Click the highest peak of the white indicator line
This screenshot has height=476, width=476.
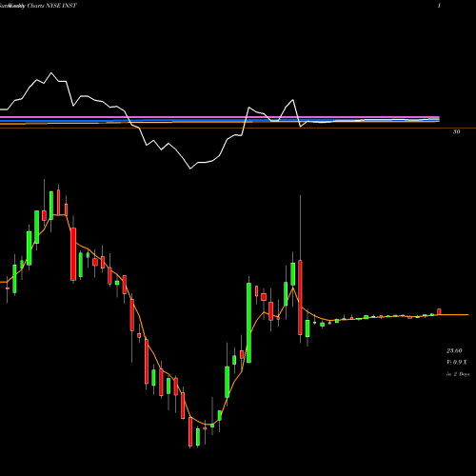click(51, 73)
